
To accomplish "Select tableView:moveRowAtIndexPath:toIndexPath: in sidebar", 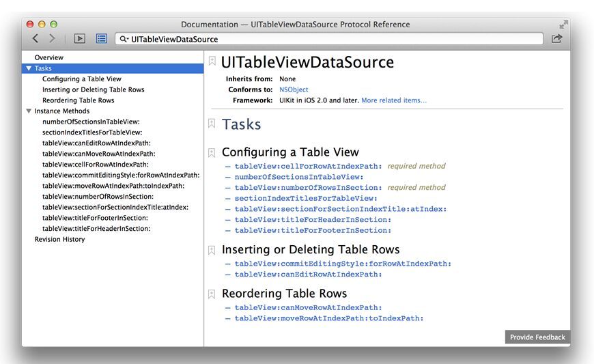I will (x=113, y=186).
